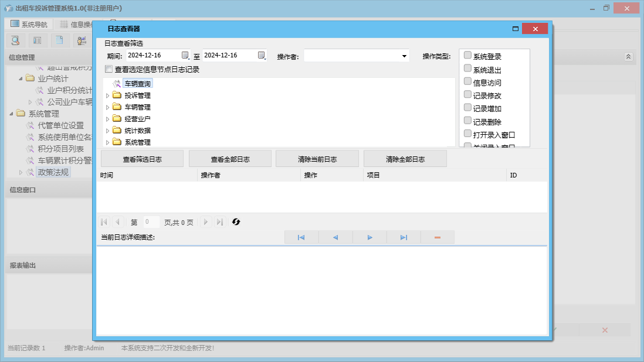Check the 打开录入窗口 operation type

click(x=467, y=134)
